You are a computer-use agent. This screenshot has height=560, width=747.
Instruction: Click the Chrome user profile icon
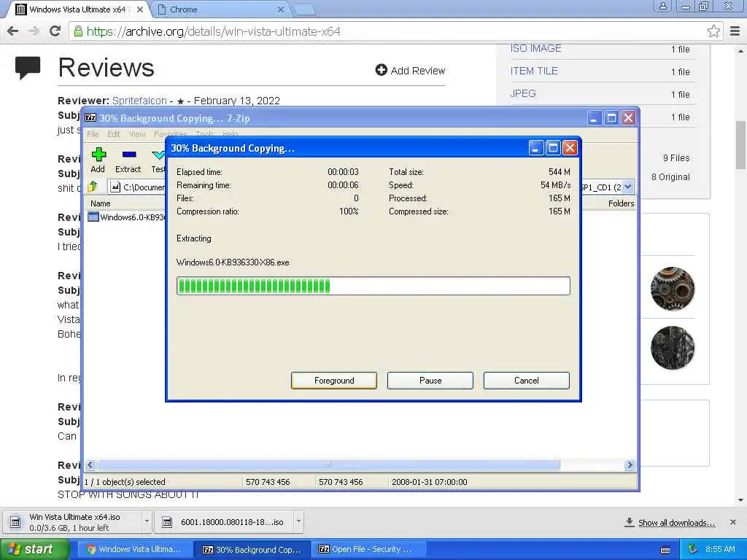(x=662, y=6)
